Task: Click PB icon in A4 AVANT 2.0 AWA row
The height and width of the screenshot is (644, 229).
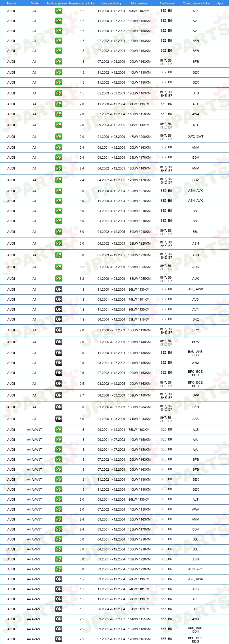Action: (x=59, y=509)
